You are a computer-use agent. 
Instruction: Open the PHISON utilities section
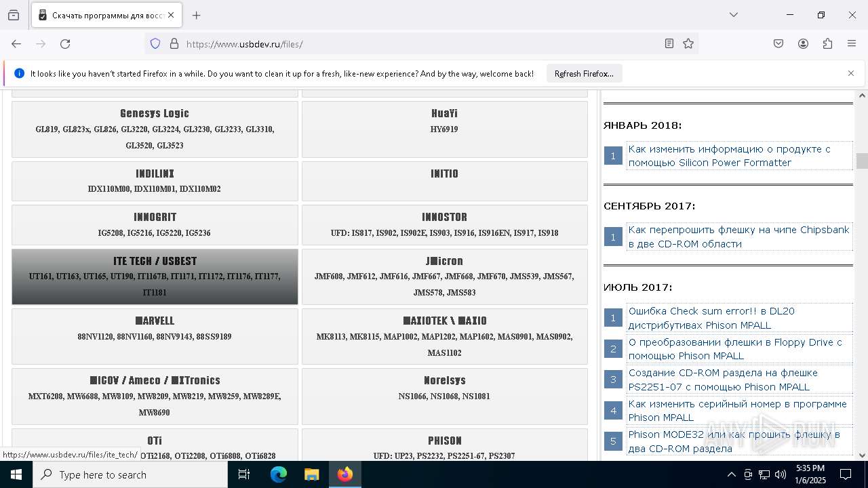point(444,445)
